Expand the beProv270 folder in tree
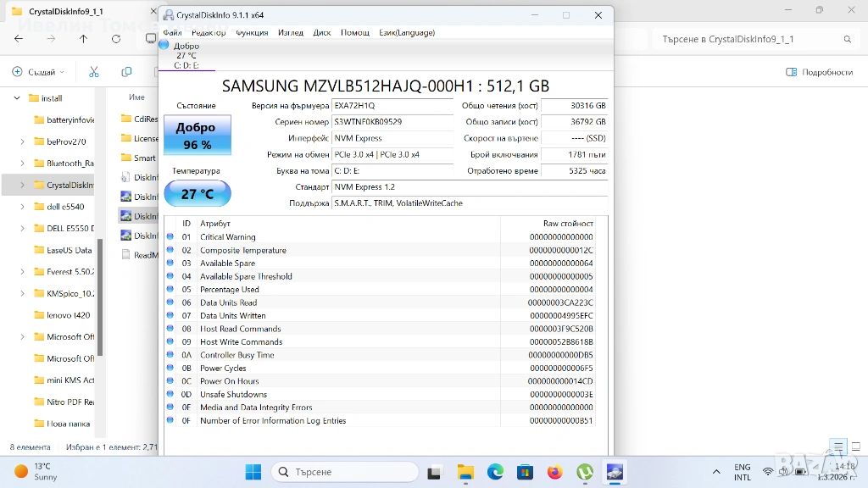 [23, 141]
